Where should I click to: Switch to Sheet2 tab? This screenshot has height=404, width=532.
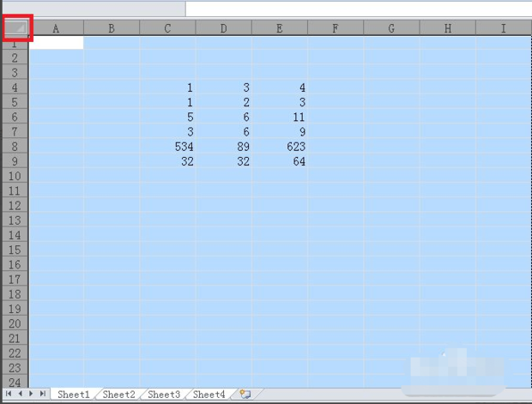(118, 395)
